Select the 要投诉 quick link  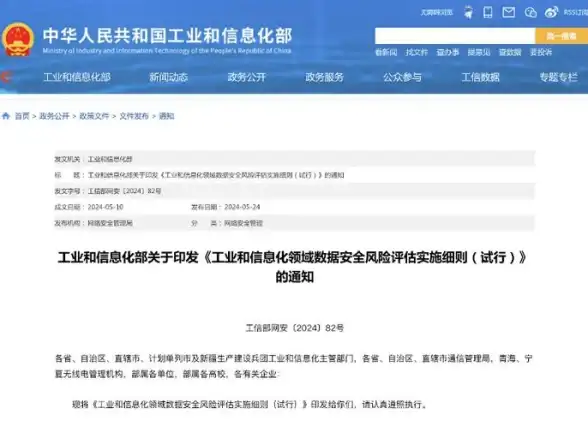coord(541,52)
